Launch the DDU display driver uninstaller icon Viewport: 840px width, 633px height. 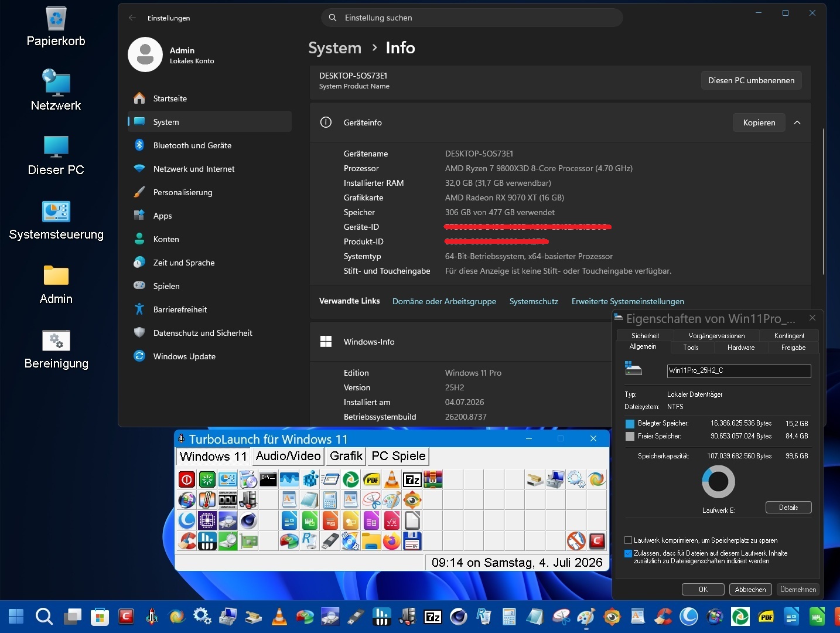pos(227,500)
